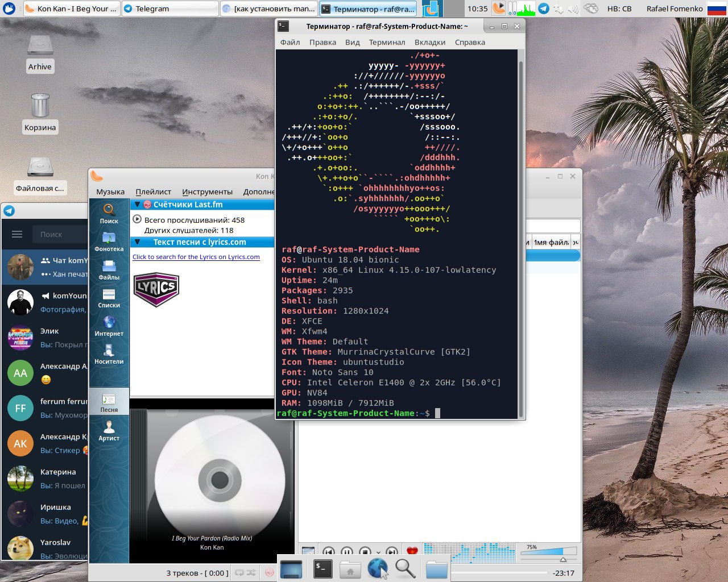
Task: Open the Списки playlists section in Clementine
Action: tap(109, 298)
